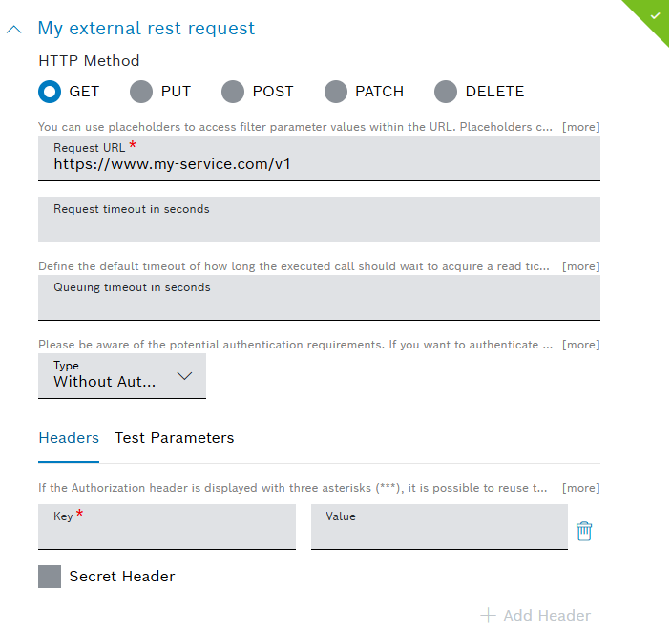Viewport: 672px width, 632px height.
Task: Select the DELETE HTTP method
Action: [446, 92]
